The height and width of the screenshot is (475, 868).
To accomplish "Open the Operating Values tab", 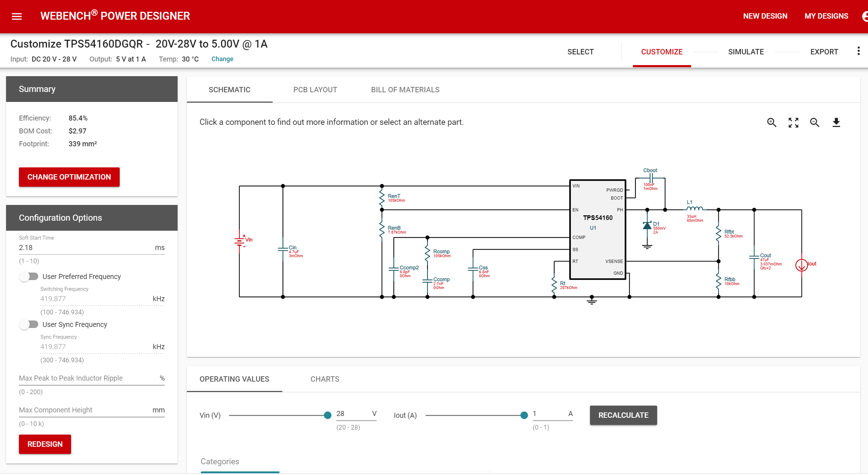I will coord(234,379).
